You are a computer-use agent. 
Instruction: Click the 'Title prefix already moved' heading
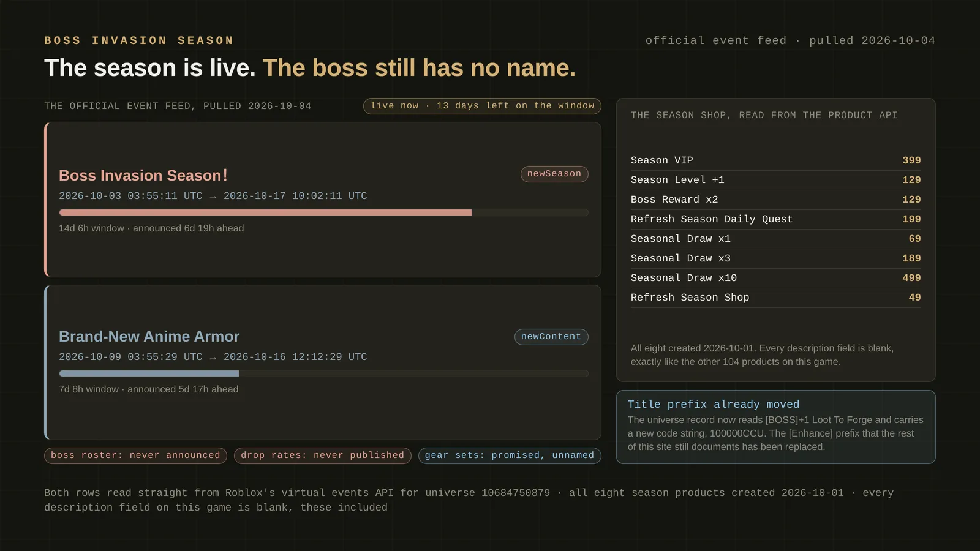[x=714, y=405]
